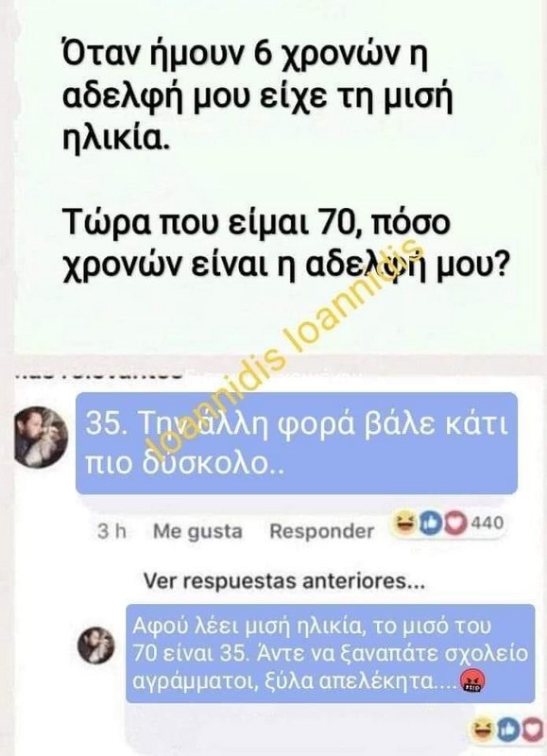Click the laughing emoji reaction beside 440
This screenshot has height=756, width=547.
[x=404, y=524]
